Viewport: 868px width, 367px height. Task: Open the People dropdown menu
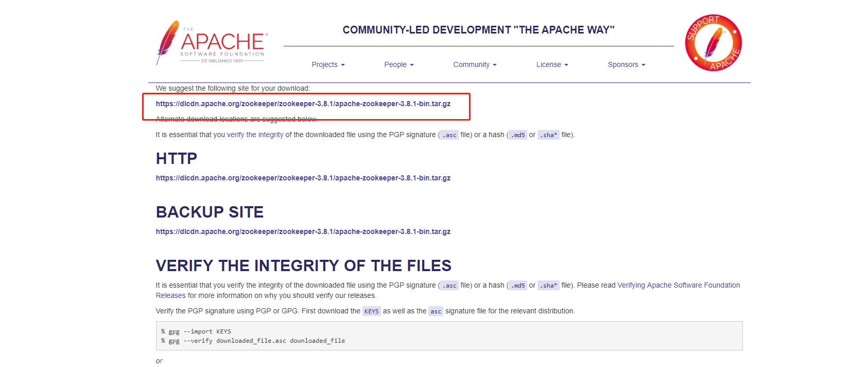click(x=399, y=64)
